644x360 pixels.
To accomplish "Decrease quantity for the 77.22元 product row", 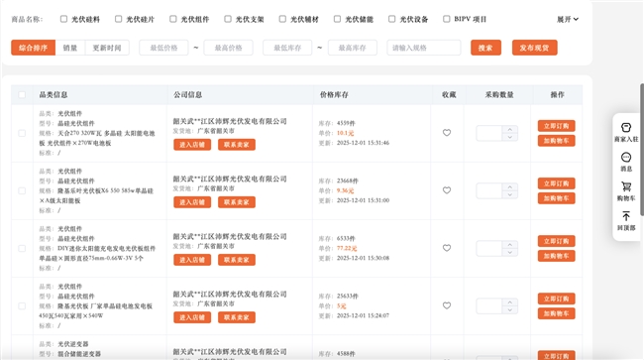I will 510,252.
